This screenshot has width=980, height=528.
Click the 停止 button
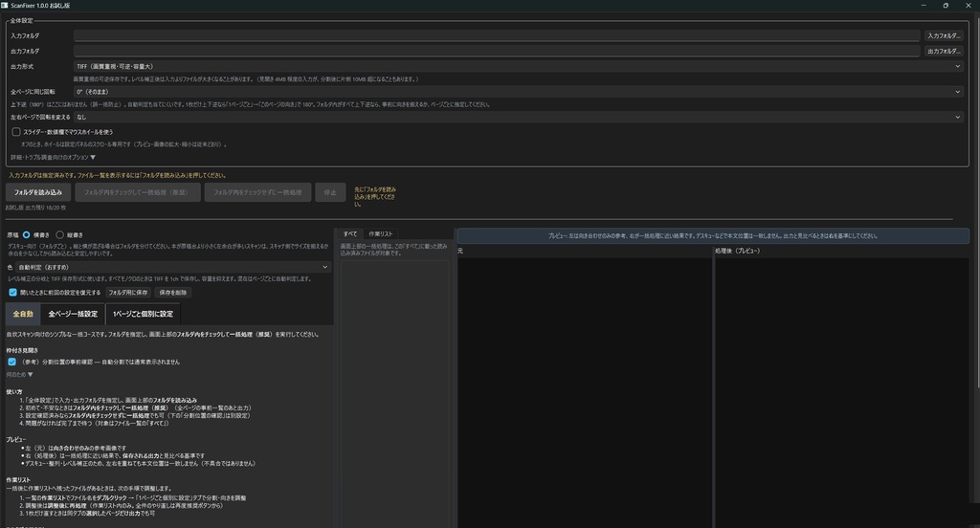click(x=330, y=192)
